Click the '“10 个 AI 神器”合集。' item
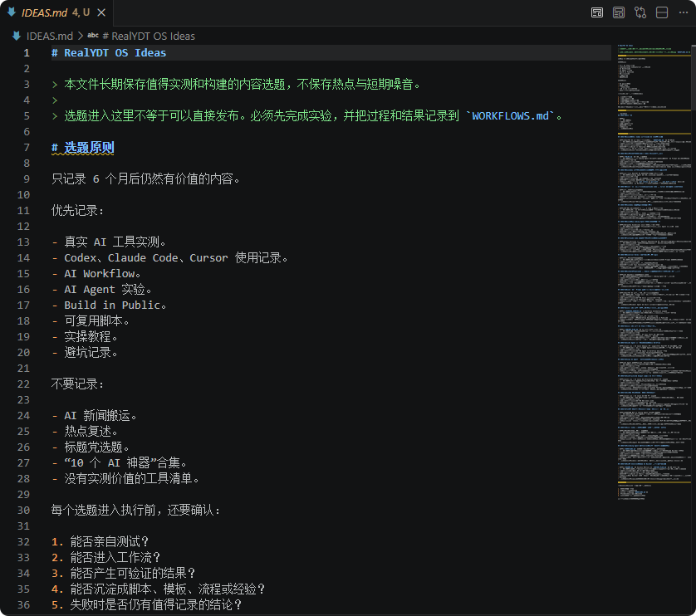696x616 pixels. (x=125, y=463)
